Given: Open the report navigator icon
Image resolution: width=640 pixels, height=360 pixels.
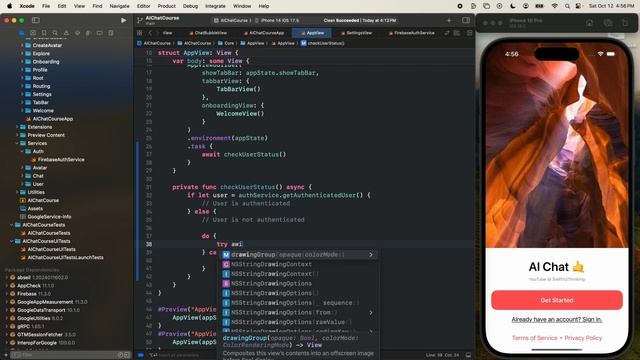Looking at the screenshot, I should [111, 33].
